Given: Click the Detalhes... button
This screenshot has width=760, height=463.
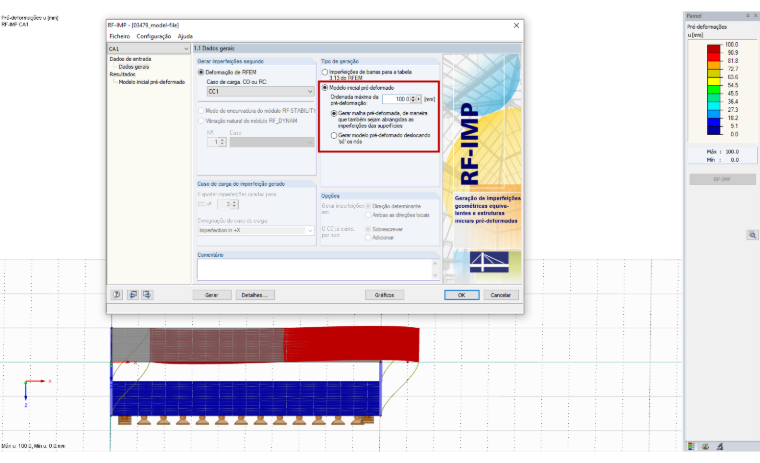Looking at the screenshot, I should [255, 295].
